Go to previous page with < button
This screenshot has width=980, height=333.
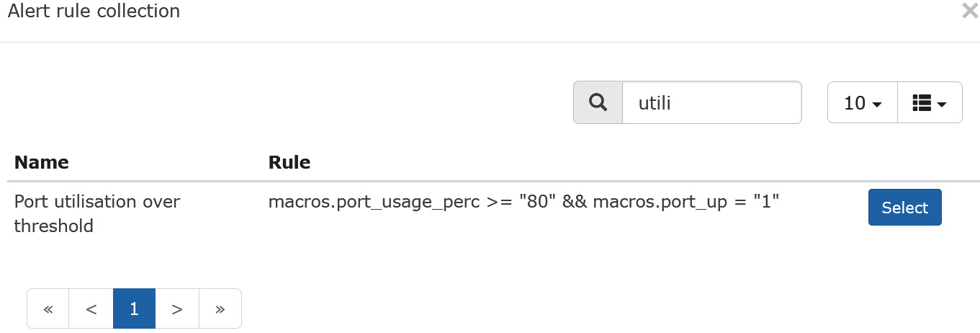[91, 308]
